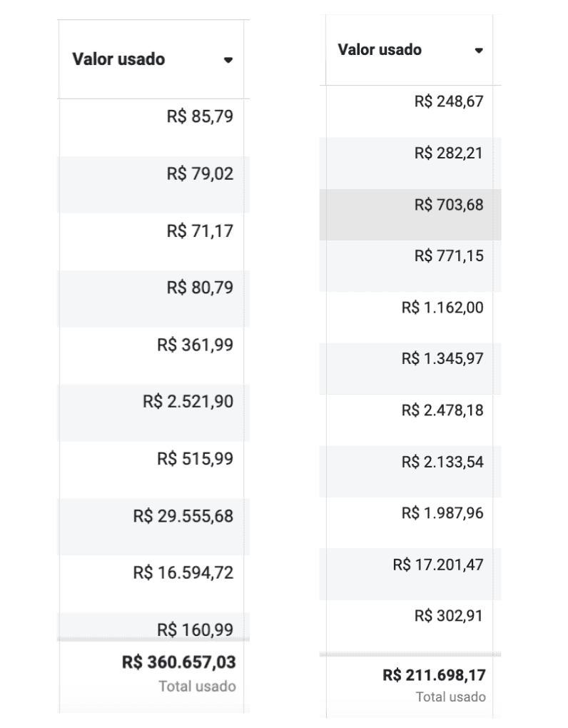This screenshot has width=568, height=728.
Task: Select the R$ 79,02 row
Action: tap(153, 184)
